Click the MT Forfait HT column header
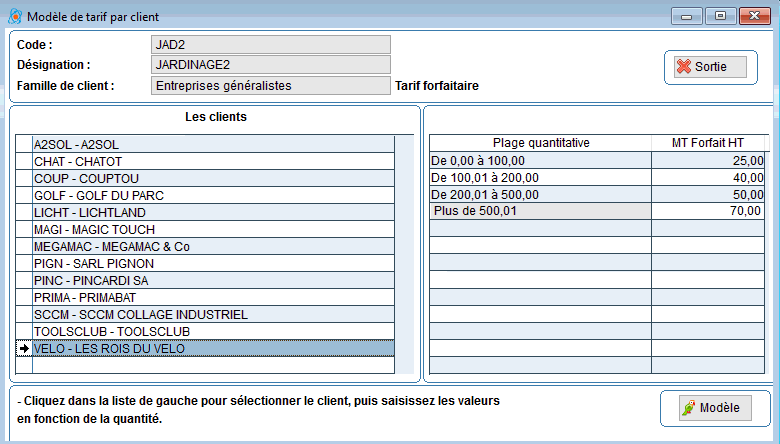 coord(709,143)
